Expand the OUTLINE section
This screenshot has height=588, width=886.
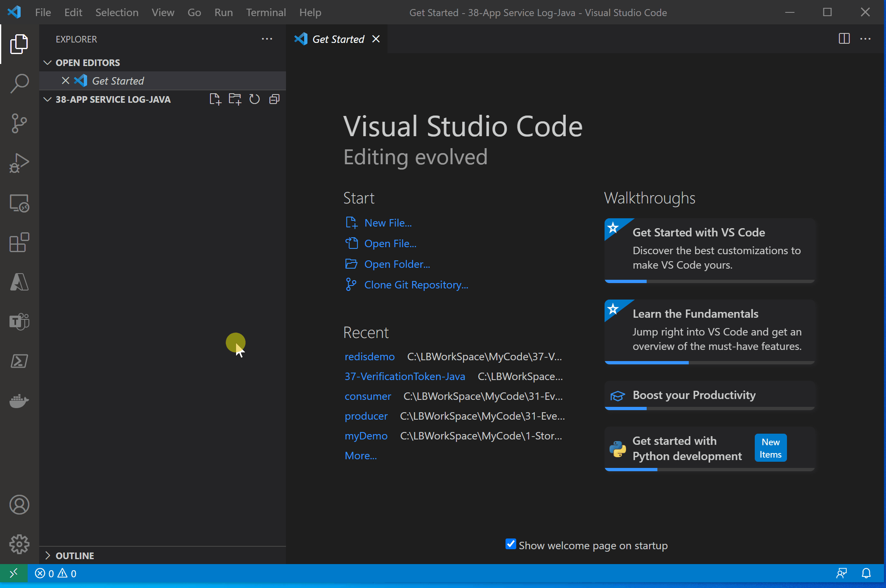tap(49, 555)
